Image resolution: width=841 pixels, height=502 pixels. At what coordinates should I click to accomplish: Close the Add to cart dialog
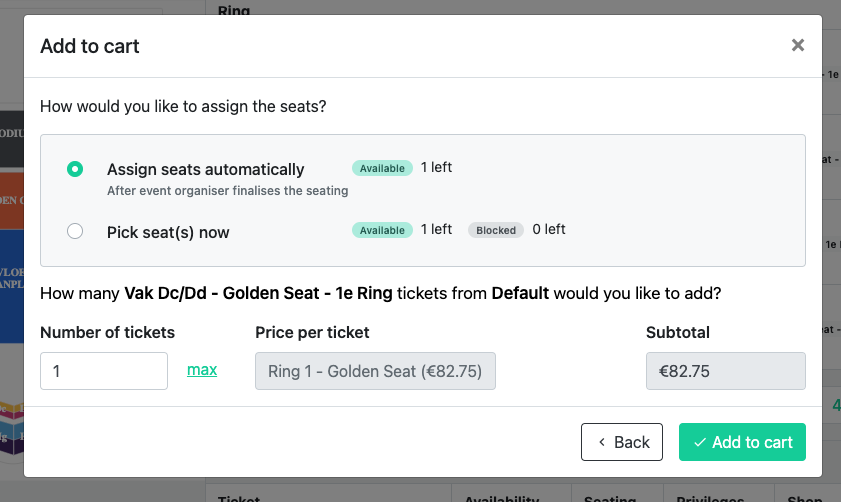(798, 46)
